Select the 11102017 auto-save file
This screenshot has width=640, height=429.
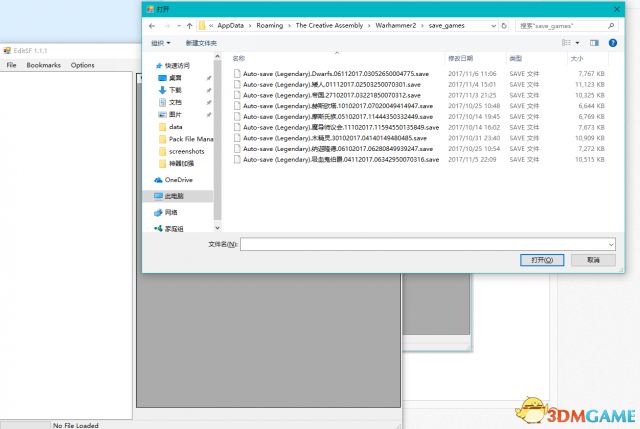341,127
